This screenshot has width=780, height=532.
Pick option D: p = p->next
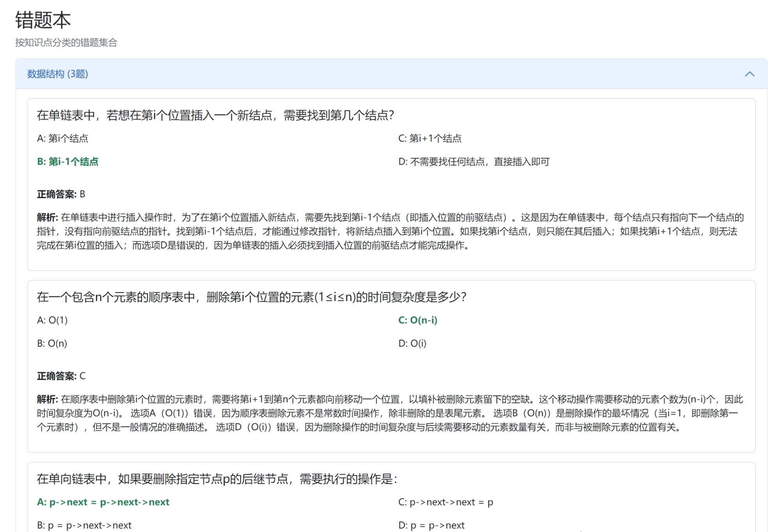(431, 525)
